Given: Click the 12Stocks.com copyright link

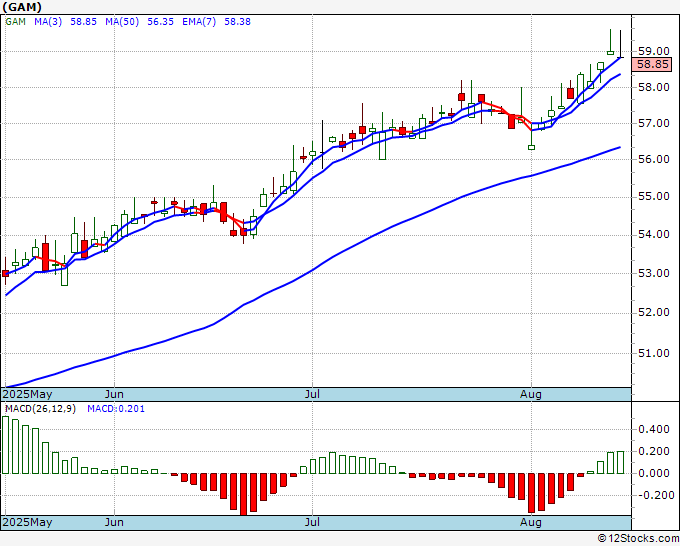Looking at the screenshot, I should [638, 539].
